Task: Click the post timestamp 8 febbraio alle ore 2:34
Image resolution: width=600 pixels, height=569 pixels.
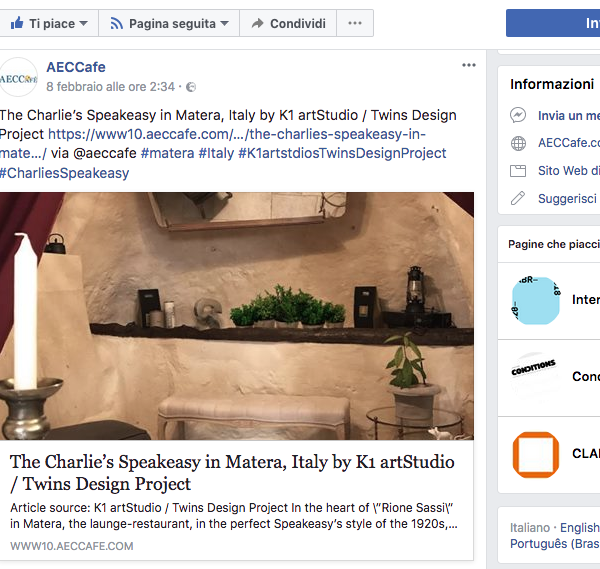Action: coord(110,87)
